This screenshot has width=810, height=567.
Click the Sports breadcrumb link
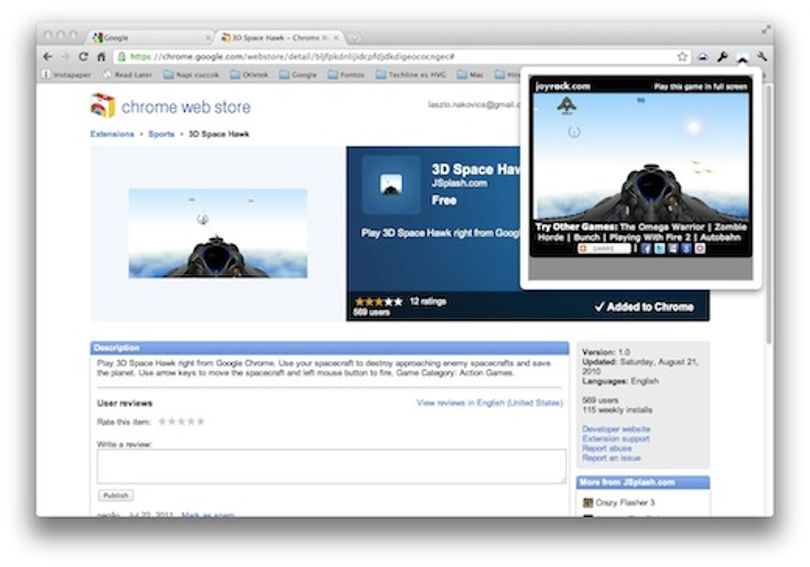[161, 134]
